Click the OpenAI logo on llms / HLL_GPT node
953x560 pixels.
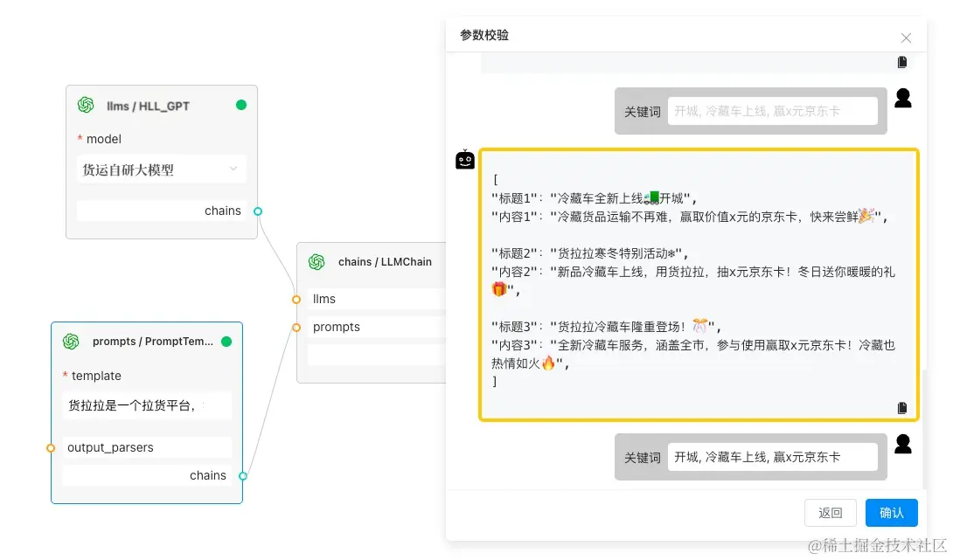click(86, 105)
